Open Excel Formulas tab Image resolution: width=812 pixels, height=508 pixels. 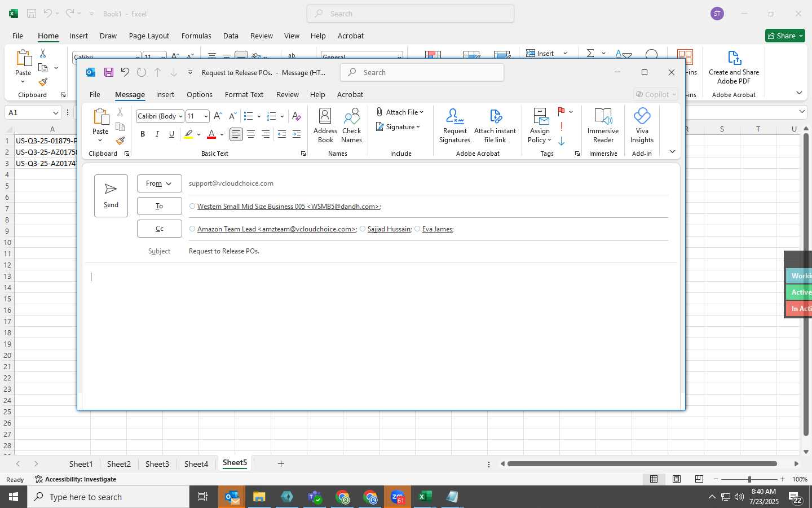coord(196,36)
